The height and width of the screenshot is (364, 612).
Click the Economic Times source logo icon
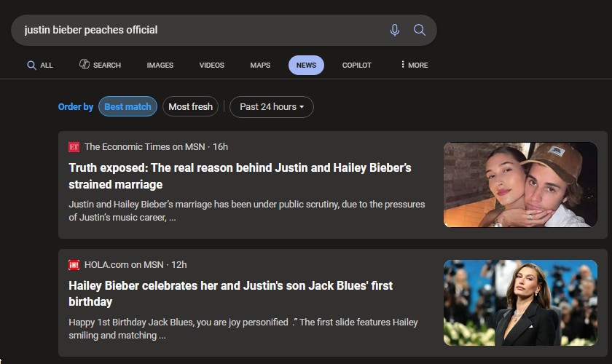pos(74,147)
